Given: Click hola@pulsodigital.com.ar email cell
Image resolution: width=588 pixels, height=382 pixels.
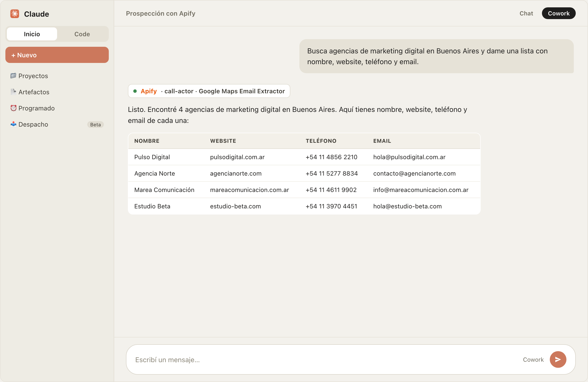Looking at the screenshot, I should tap(409, 157).
